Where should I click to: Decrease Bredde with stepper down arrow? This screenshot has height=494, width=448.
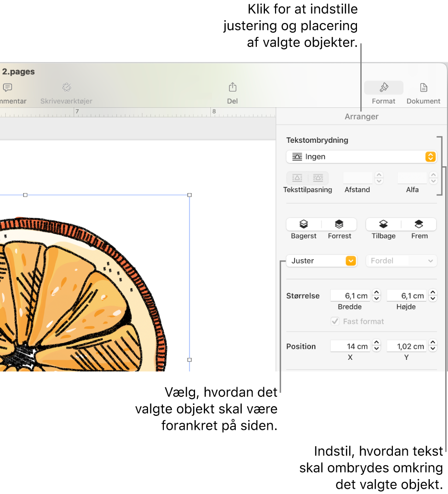(377, 299)
